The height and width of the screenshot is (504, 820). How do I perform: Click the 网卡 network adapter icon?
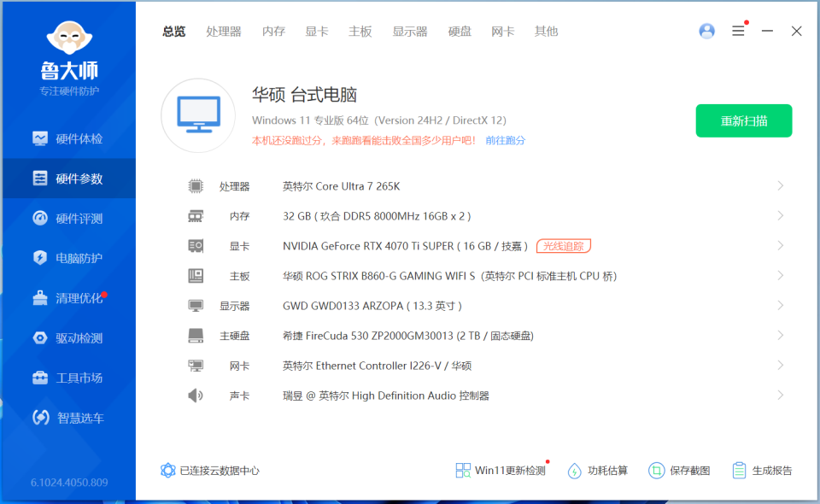pos(196,366)
